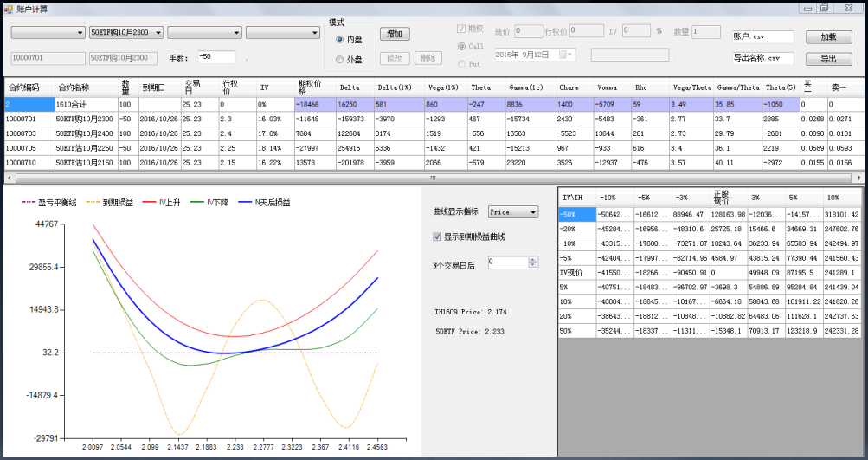The image size is (868, 460).
Task: Click the IV\IH corner header cell
Action: pyautogui.click(x=577, y=198)
